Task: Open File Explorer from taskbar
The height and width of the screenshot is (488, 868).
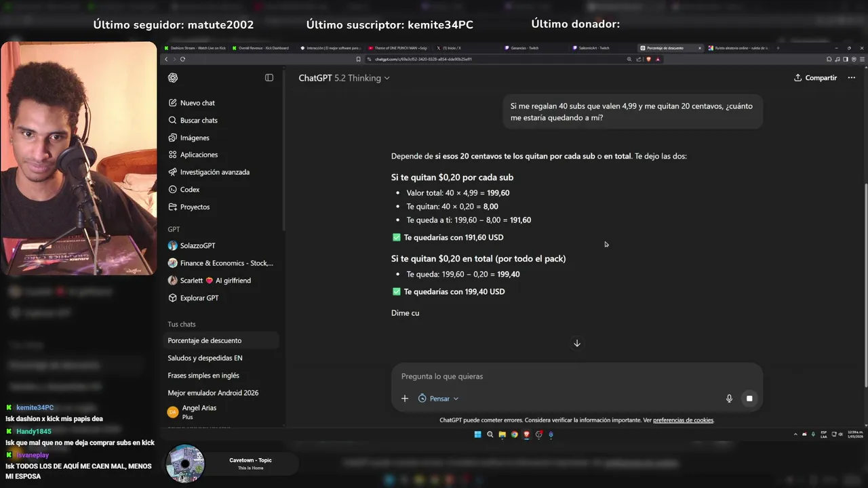Action: (x=502, y=434)
